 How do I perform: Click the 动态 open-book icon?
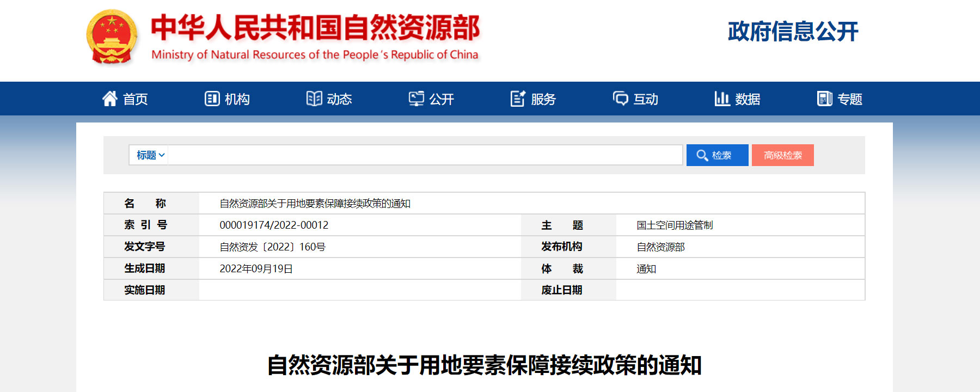click(x=314, y=99)
